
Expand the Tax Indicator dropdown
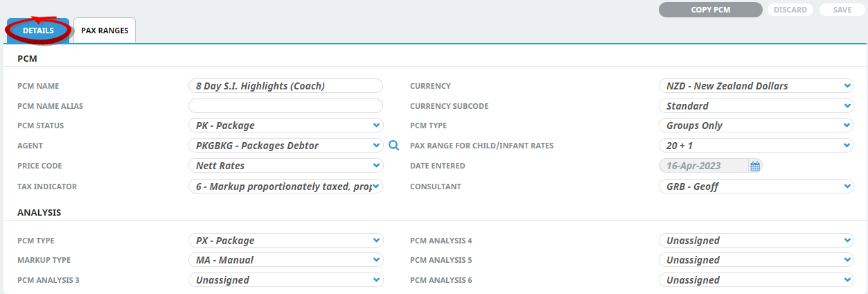(285, 187)
